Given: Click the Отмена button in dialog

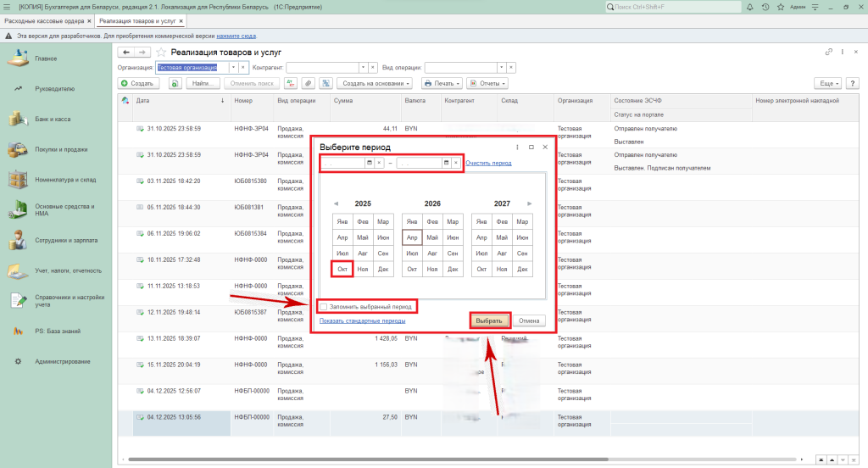Looking at the screenshot, I should tap(529, 321).
